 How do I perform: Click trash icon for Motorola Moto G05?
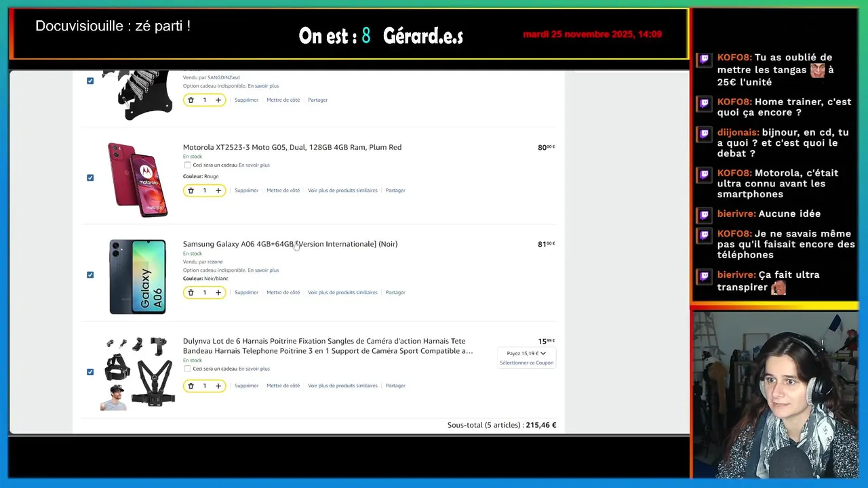[191, 190]
